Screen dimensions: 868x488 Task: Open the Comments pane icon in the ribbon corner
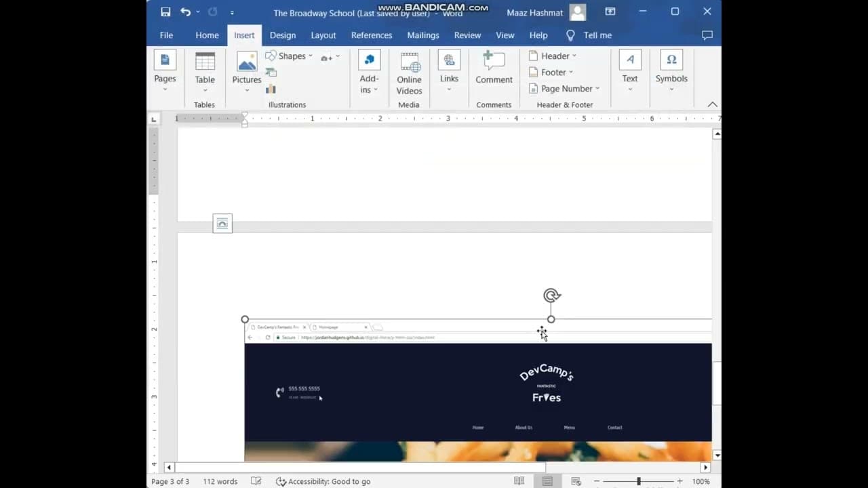pos(707,35)
